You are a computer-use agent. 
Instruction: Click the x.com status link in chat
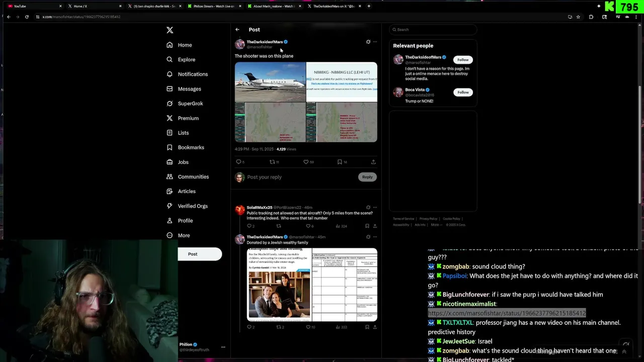(507, 313)
